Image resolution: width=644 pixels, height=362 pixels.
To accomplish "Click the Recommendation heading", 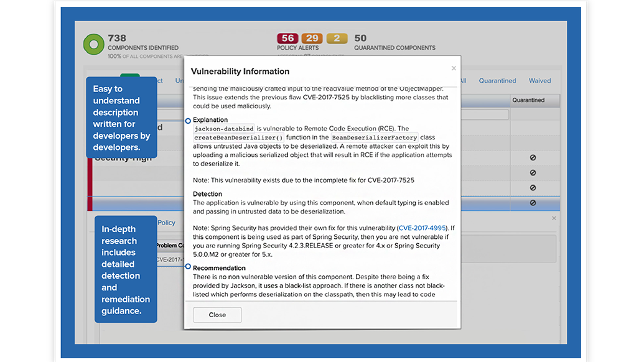I will click(219, 268).
